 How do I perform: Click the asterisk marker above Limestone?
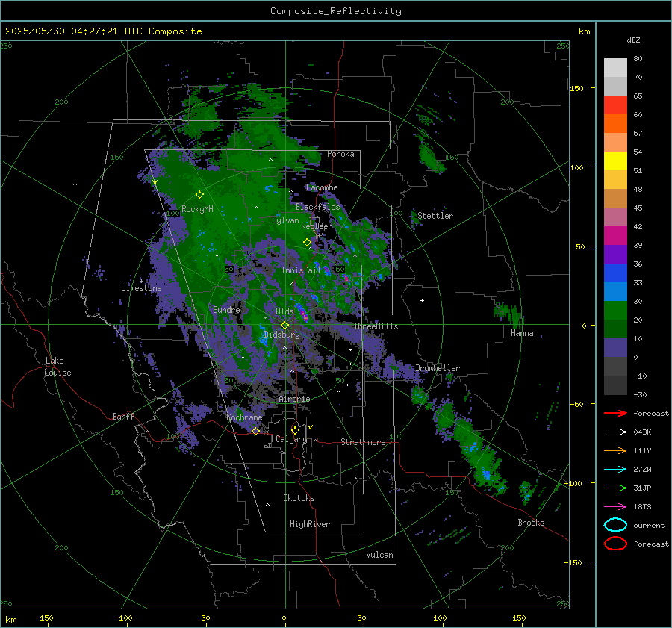(141, 281)
